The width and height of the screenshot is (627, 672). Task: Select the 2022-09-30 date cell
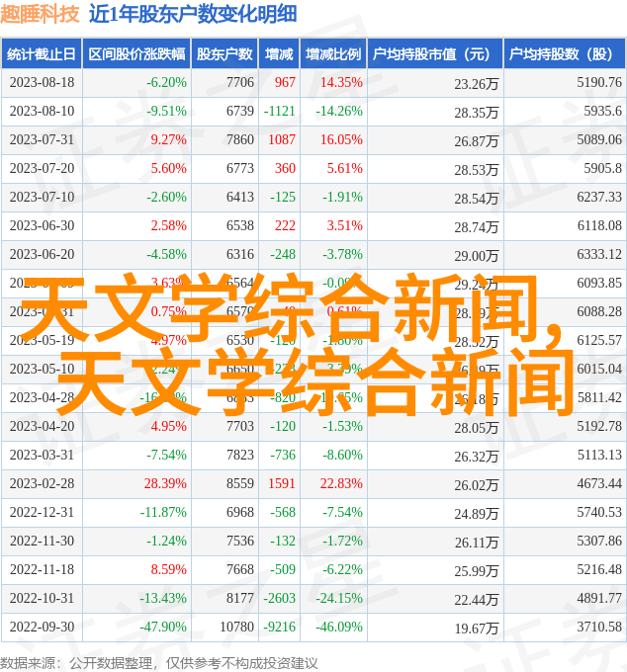click(42, 628)
